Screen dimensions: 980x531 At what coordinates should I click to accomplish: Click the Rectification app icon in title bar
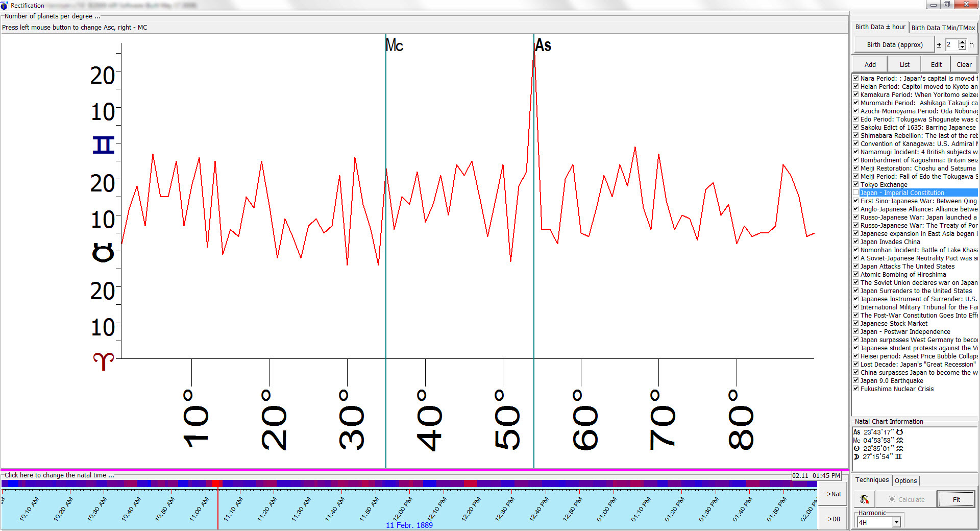5,5
